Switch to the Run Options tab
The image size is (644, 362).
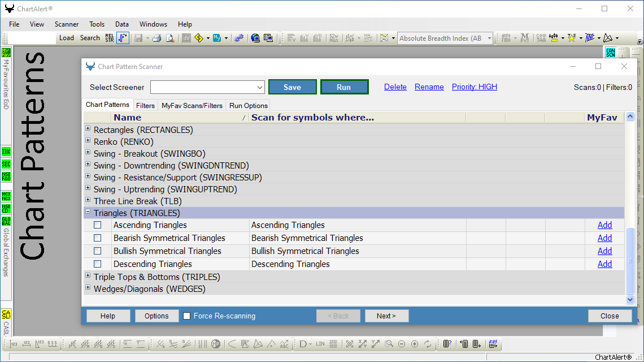248,105
